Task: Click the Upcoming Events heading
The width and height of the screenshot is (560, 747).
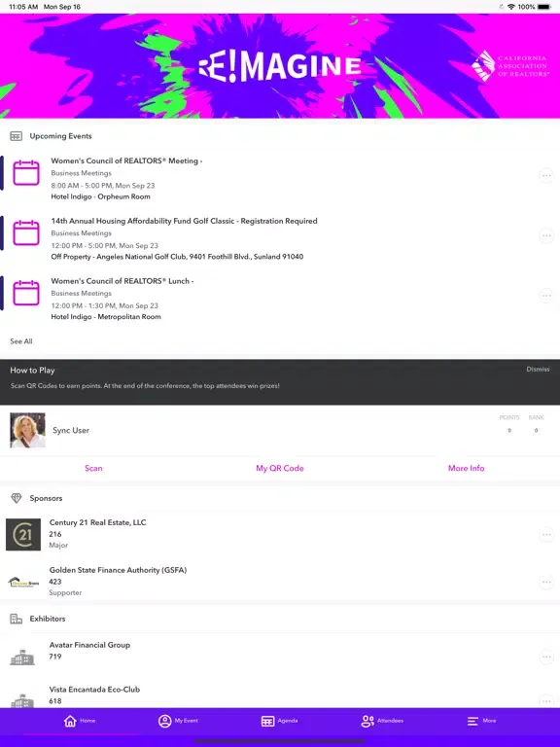Action: (x=60, y=136)
